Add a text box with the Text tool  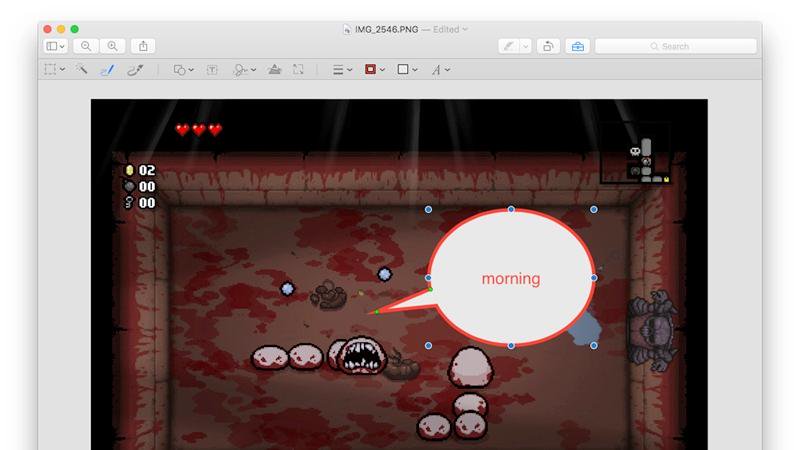(x=212, y=70)
